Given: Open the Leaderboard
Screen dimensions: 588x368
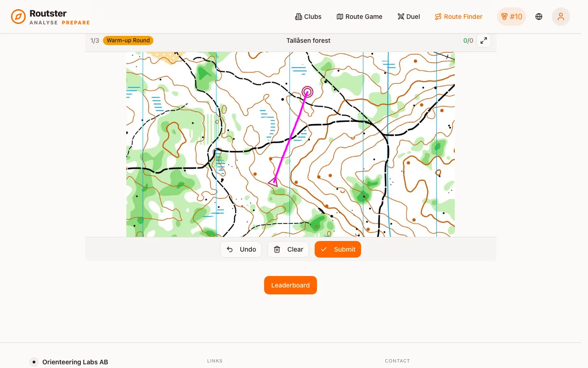Looking at the screenshot, I should [290, 285].
